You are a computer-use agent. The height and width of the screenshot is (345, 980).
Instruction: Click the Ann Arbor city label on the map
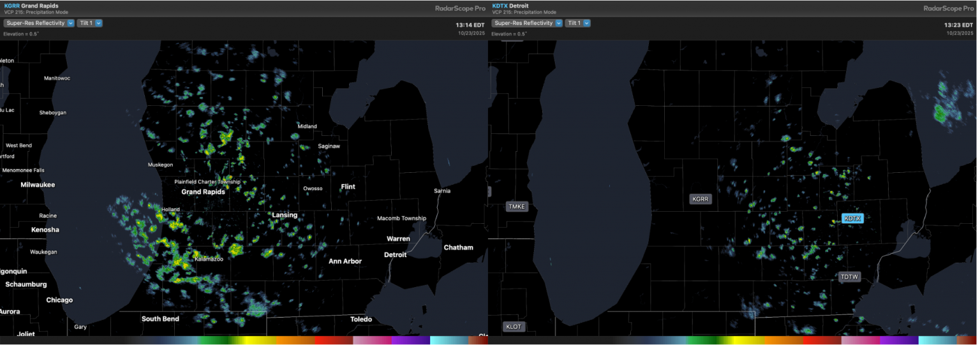tap(345, 261)
